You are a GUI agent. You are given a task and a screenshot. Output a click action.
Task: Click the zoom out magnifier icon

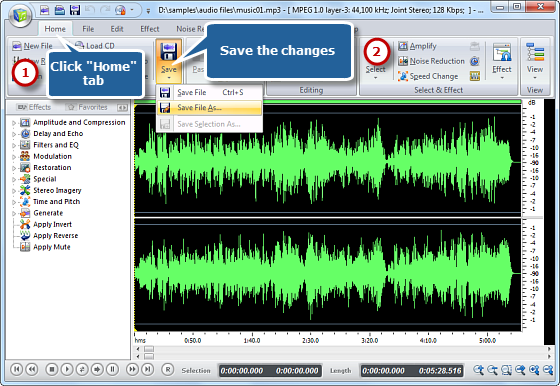tap(492, 370)
